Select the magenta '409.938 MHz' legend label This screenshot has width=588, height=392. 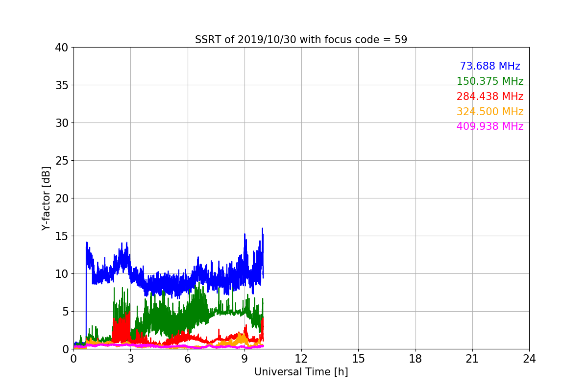pyautogui.click(x=490, y=126)
